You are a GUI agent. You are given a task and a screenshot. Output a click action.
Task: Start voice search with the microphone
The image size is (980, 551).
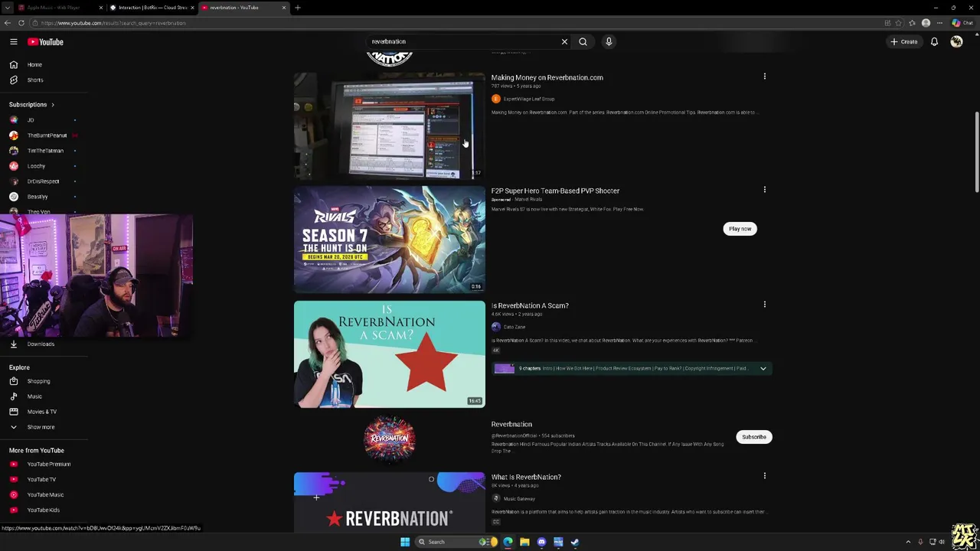(x=609, y=42)
